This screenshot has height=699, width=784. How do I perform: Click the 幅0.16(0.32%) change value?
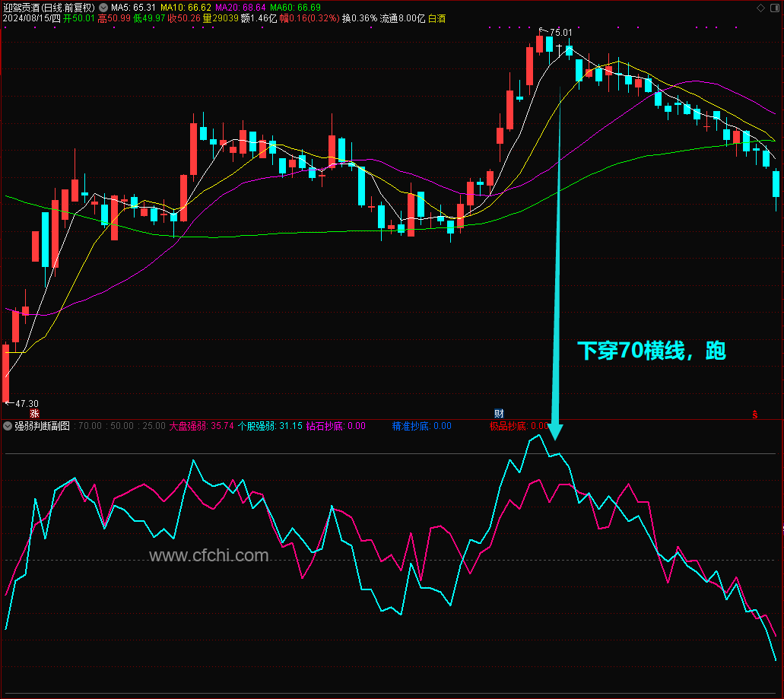309,18
